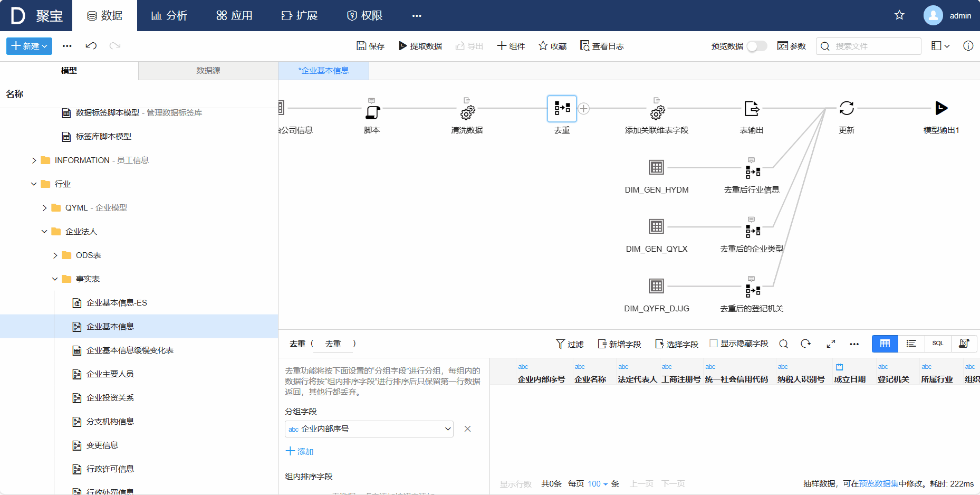Switch to table grid view
This screenshot has width=980, height=495.
coord(885,344)
